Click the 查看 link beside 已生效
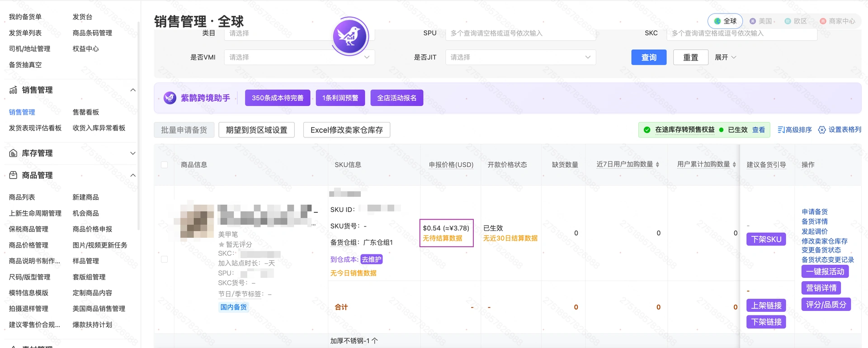 (x=759, y=130)
